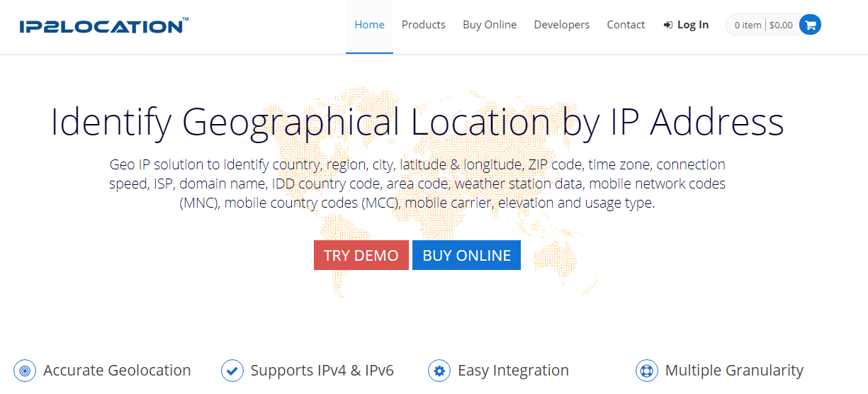Click the Accurate Geolocation heading text
868x394 pixels.
[117, 371]
